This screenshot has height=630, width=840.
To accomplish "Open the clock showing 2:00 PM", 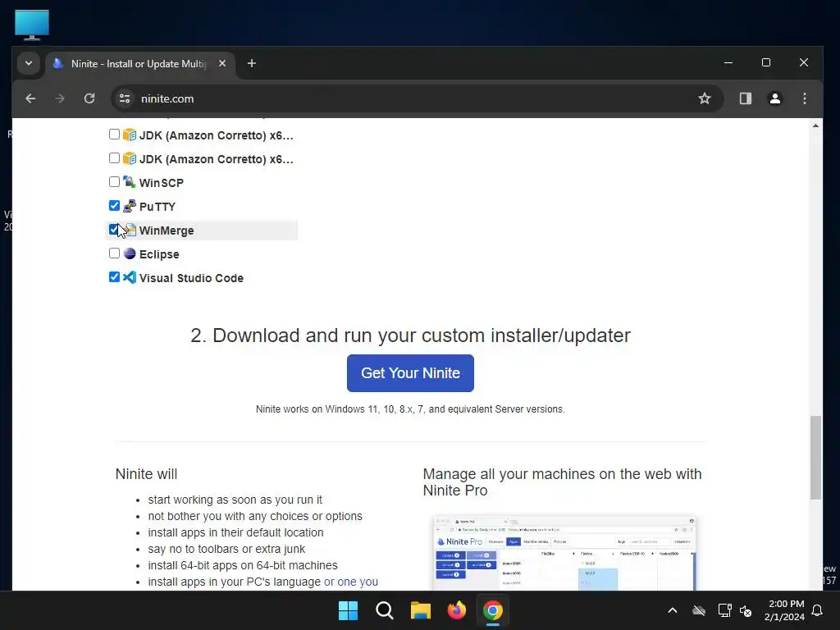I will coord(784,610).
